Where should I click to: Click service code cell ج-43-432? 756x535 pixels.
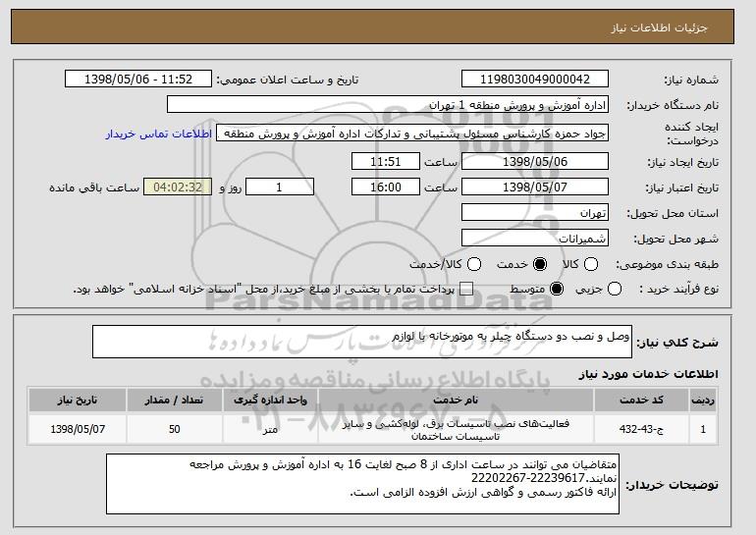coord(641,429)
